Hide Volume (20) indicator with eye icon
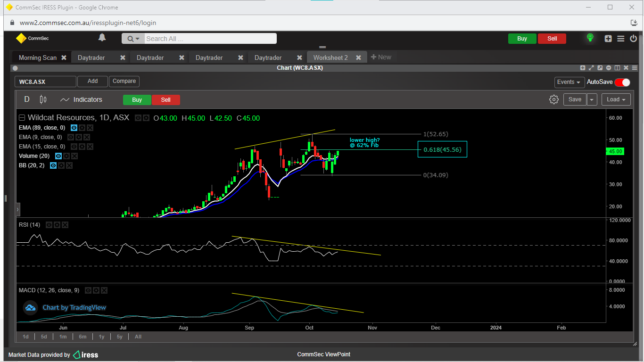644x362 pixels. [58, 156]
